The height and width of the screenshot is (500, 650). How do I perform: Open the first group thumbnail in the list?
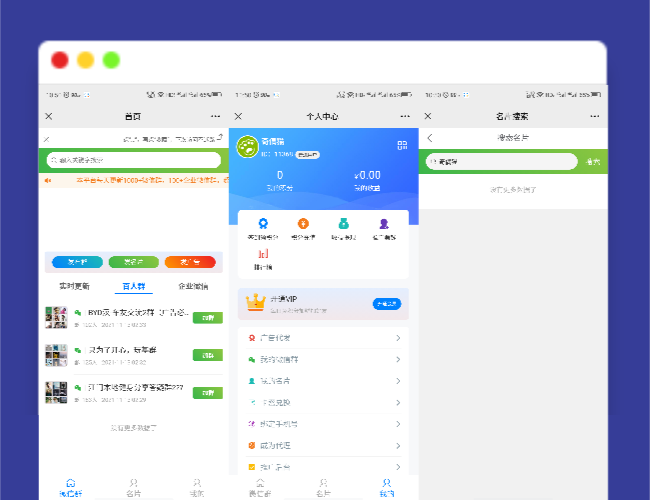pyautogui.click(x=56, y=318)
